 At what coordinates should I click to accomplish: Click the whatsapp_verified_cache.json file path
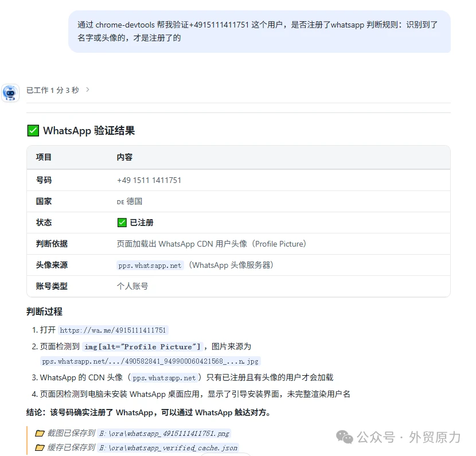169,448
